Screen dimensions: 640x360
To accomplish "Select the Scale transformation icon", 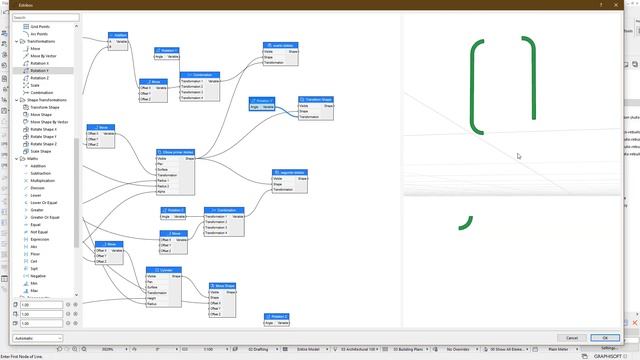I will pyautogui.click(x=26, y=85).
